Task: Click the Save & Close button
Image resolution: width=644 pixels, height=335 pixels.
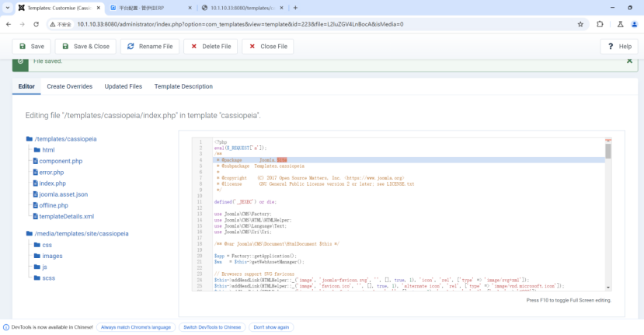Action: coord(85,47)
